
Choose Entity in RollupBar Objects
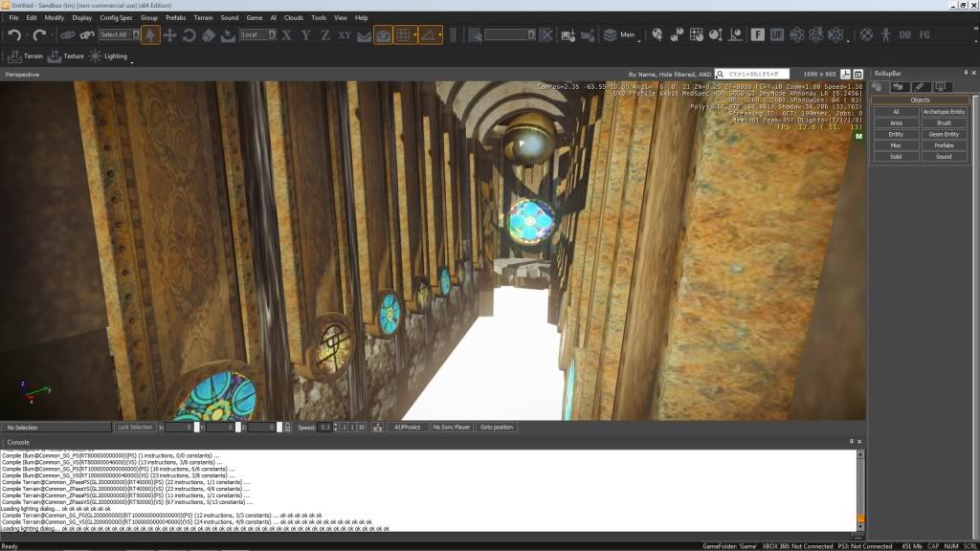896,134
